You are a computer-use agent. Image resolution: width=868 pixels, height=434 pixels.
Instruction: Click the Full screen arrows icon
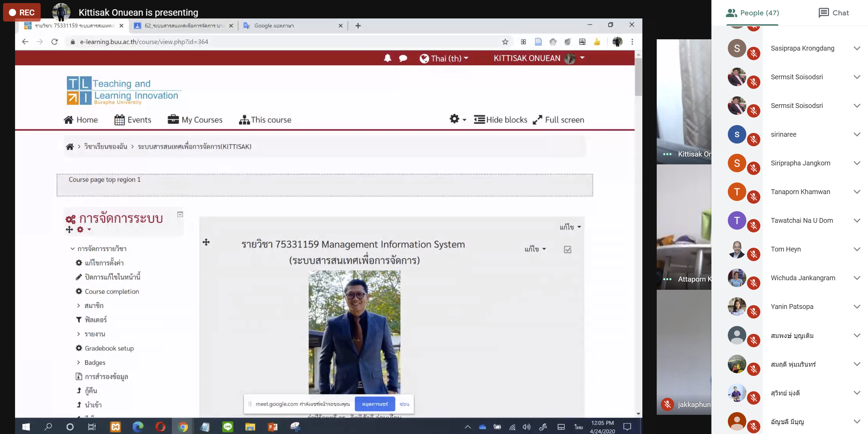[x=537, y=120]
